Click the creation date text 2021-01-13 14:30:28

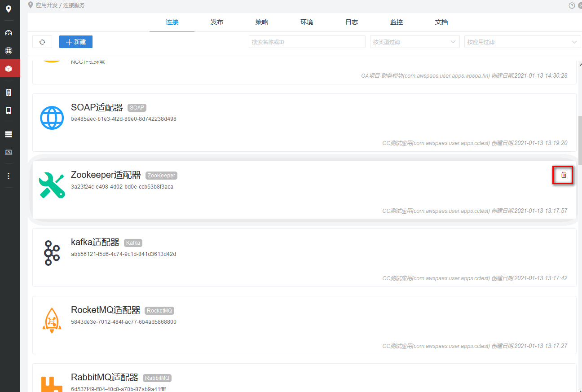[541, 76]
